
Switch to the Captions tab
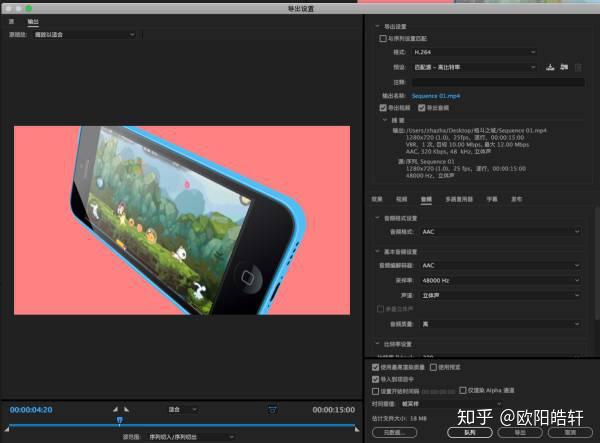tap(492, 199)
